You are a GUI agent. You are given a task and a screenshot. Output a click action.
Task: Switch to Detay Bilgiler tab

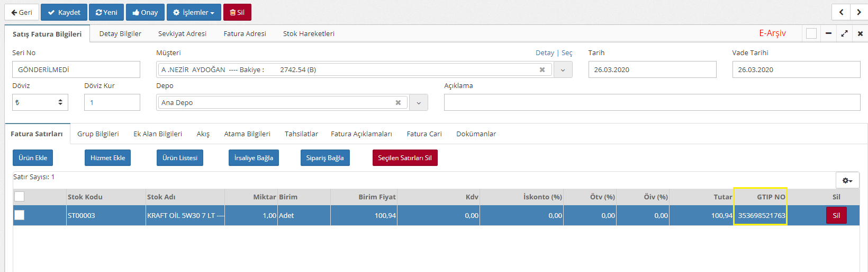coord(120,33)
